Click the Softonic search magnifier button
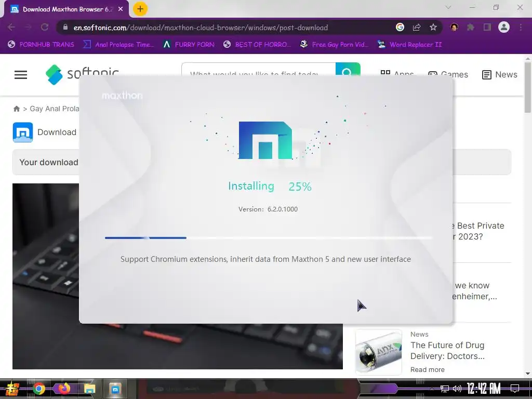Viewport: 532px width, 399px height. coord(348,69)
